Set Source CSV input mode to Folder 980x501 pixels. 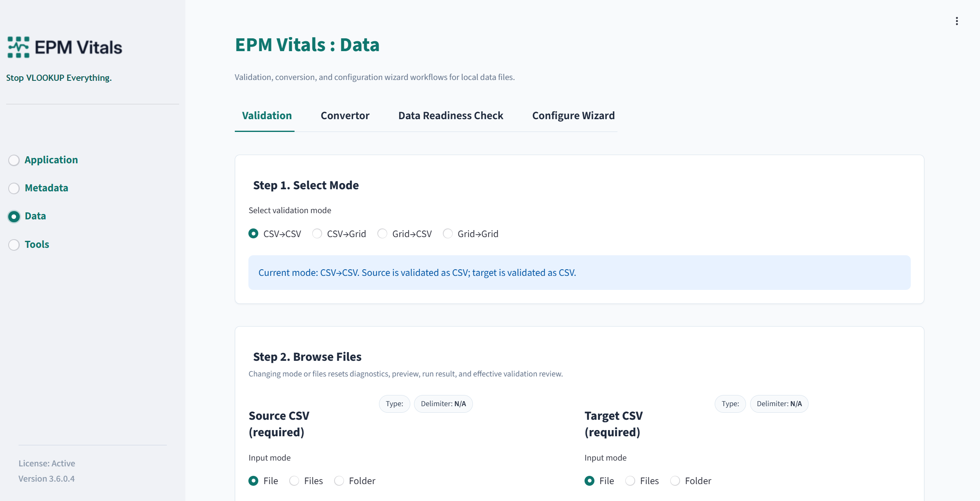click(x=355, y=481)
